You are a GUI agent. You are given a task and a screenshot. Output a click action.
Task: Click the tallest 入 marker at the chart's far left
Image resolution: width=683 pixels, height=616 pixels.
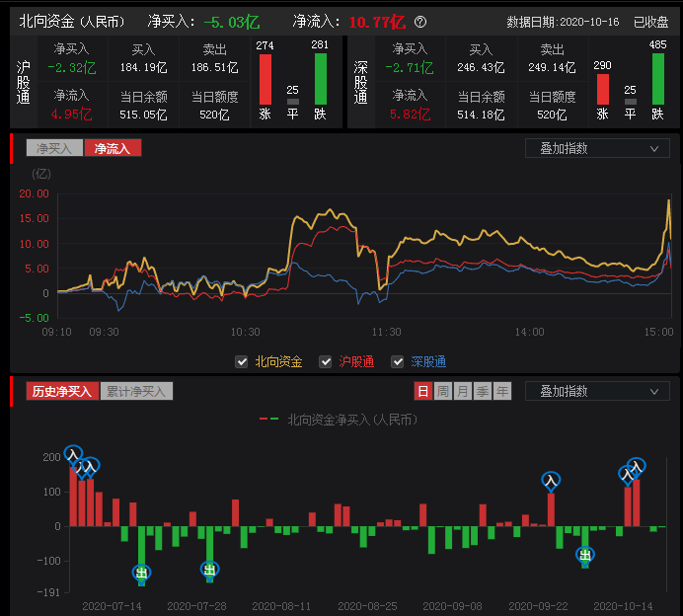[73, 454]
